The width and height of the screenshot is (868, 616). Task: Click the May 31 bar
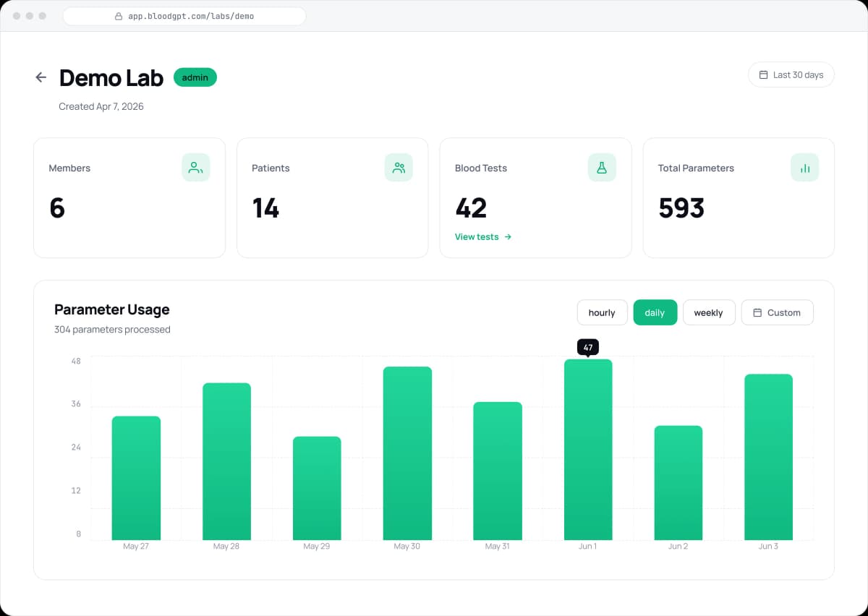coord(498,471)
